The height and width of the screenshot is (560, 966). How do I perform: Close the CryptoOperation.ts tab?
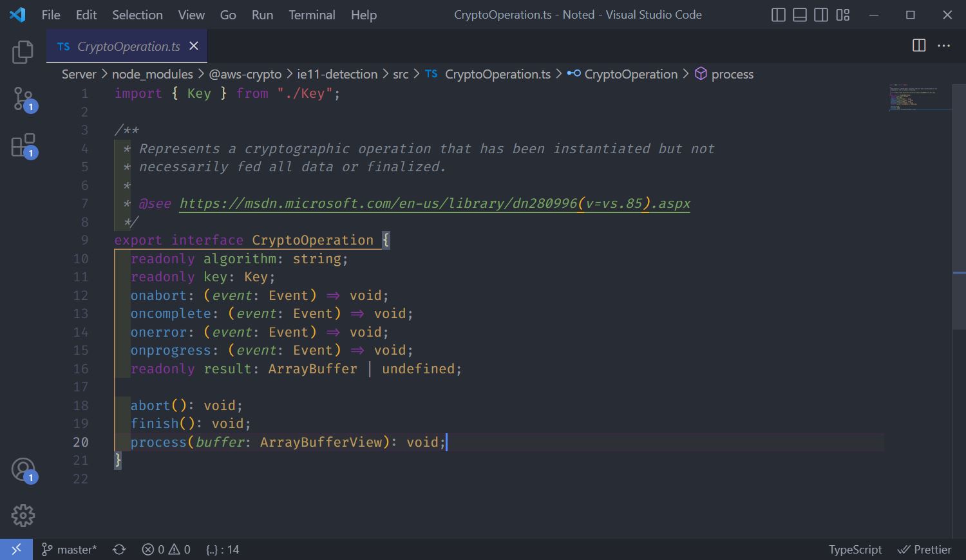pyautogui.click(x=194, y=46)
